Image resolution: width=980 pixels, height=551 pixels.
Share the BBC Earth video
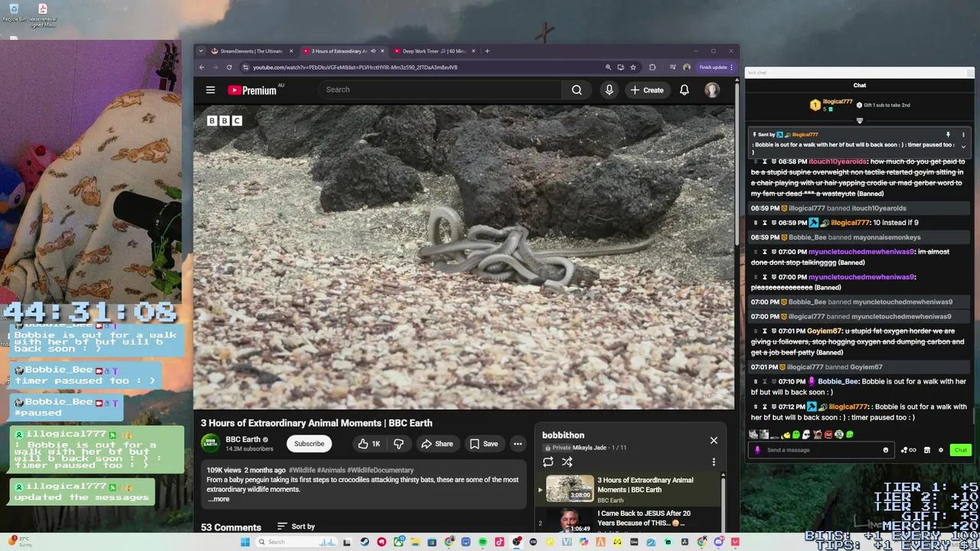[x=437, y=444]
